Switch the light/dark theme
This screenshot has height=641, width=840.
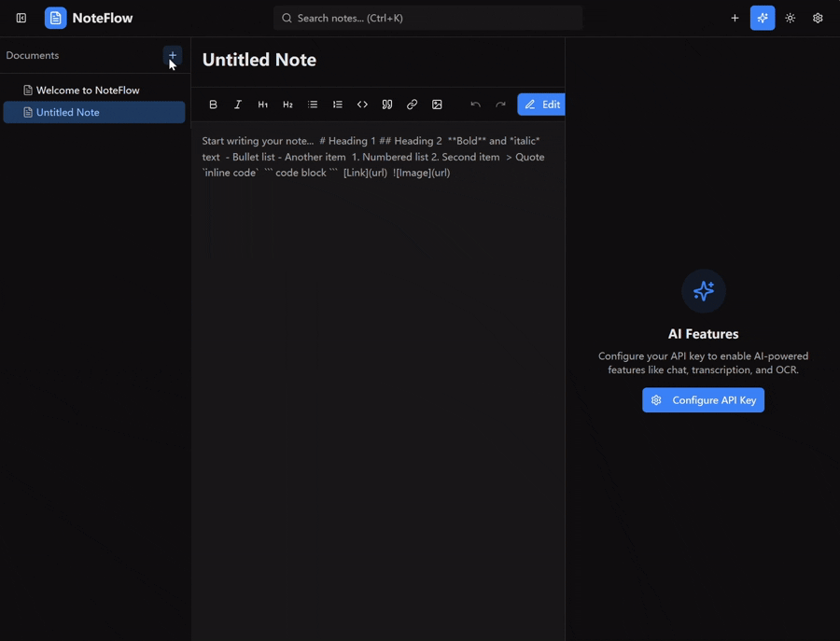(791, 18)
